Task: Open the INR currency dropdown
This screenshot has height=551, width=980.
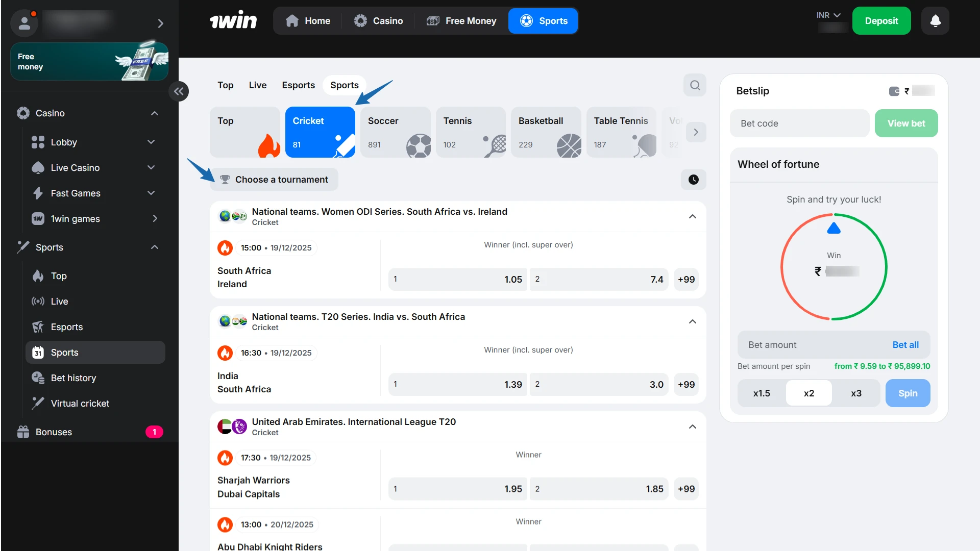Action: [828, 15]
